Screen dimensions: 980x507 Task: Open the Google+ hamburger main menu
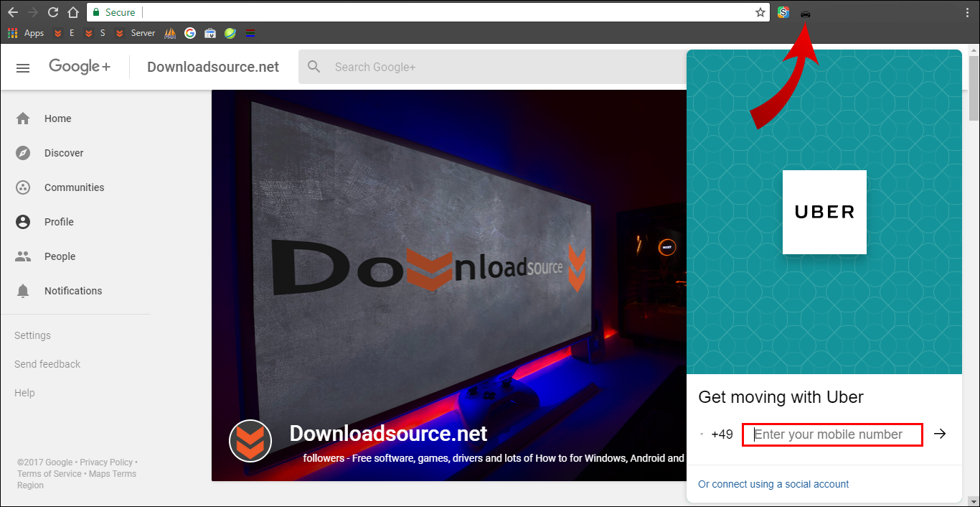tap(23, 68)
